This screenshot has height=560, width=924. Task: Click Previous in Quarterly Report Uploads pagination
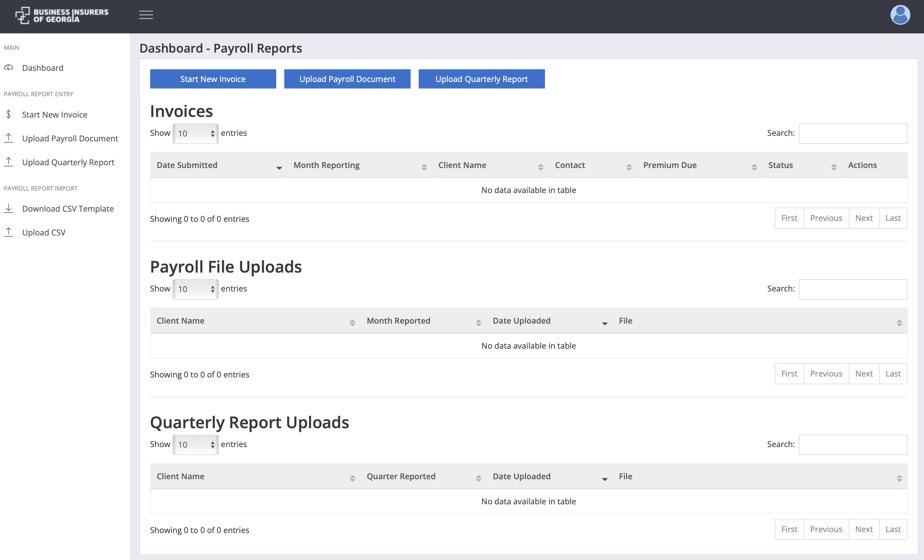point(826,529)
